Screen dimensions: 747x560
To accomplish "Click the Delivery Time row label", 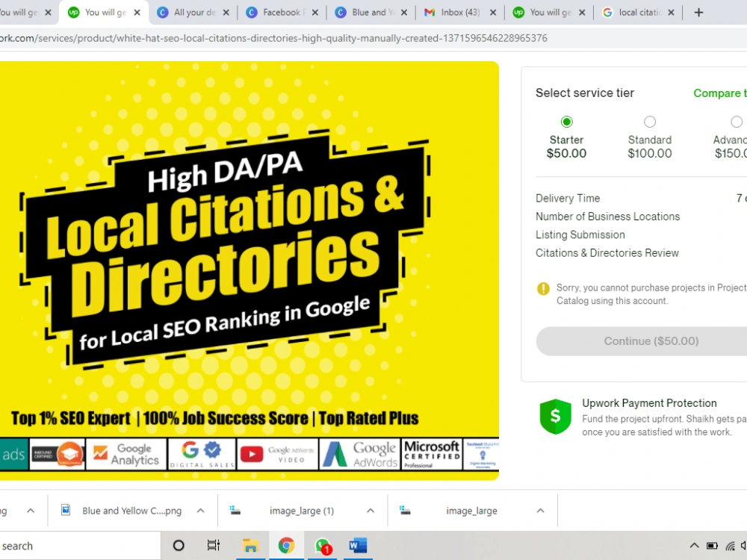I will [568, 198].
